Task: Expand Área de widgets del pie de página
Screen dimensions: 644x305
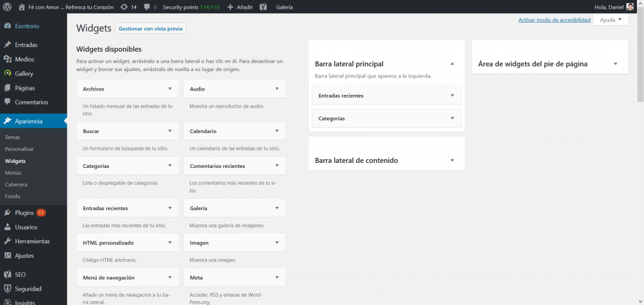Action: click(x=616, y=64)
